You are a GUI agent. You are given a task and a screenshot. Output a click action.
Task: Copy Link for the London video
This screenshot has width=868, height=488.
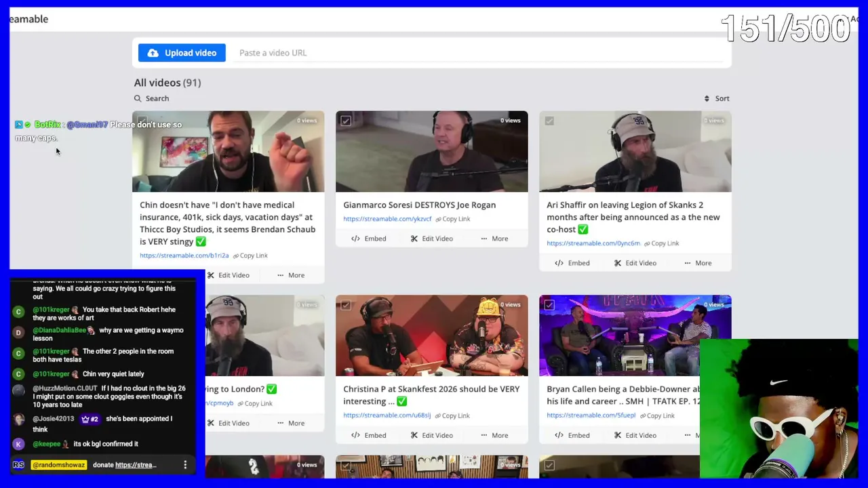coord(255,403)
